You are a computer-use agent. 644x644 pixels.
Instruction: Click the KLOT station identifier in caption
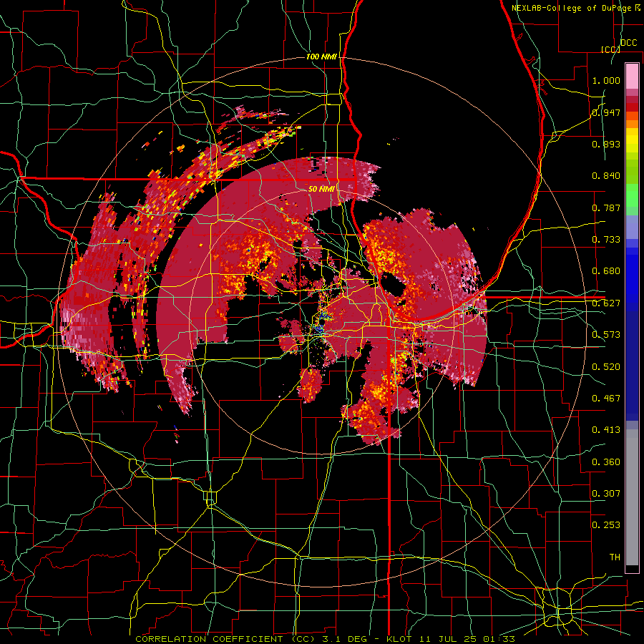400,639
